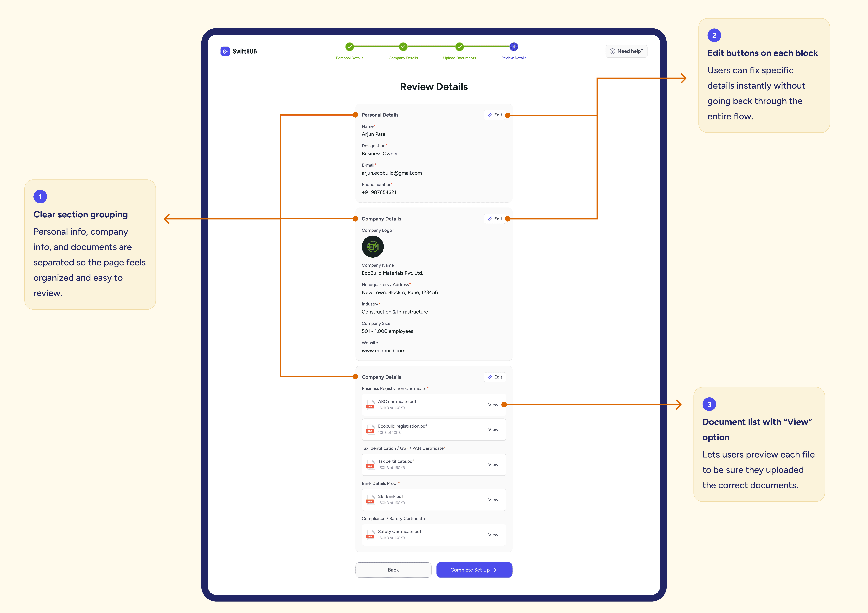This screenshot has height=613, width=868.
Task: Click the SwiftHUB logo icon
Action: [x=225, y=51]
